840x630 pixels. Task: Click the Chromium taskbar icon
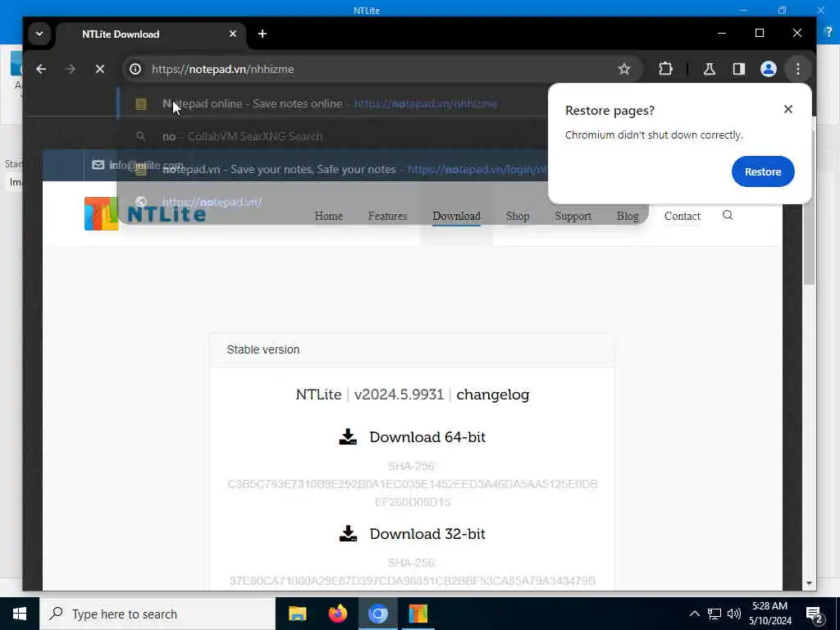[x=377, y=614]
